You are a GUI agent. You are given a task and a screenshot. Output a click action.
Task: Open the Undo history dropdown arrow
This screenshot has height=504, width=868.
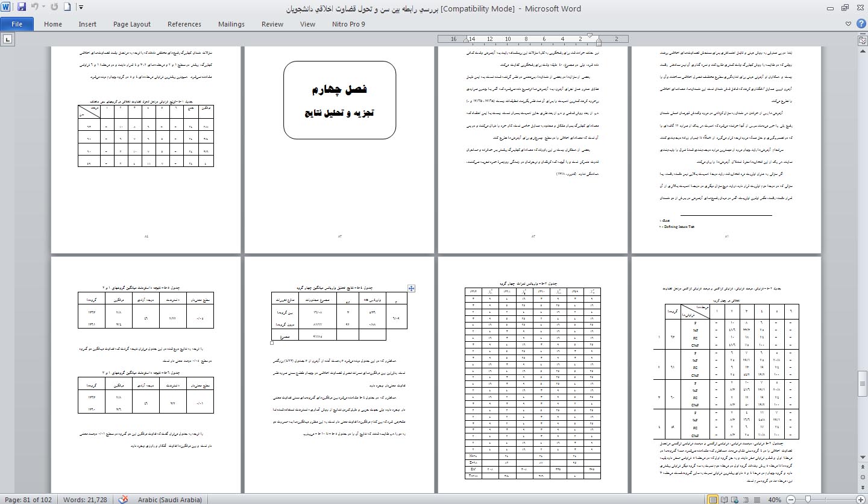(x=43, y=8)
